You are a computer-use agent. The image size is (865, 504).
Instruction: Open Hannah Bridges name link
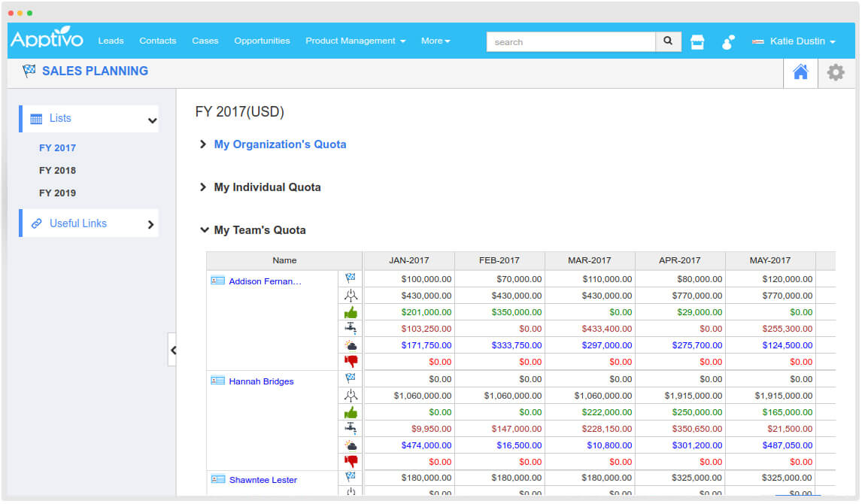[261, 381]
